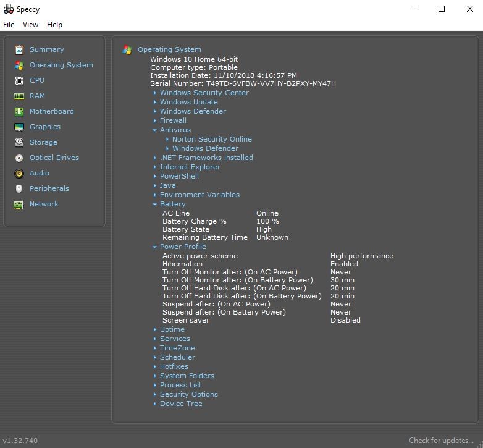The width and height of the screenshot is (483, 448).
Task: Click Windows 10 Home 64-bit text
Action: (194, 59)
